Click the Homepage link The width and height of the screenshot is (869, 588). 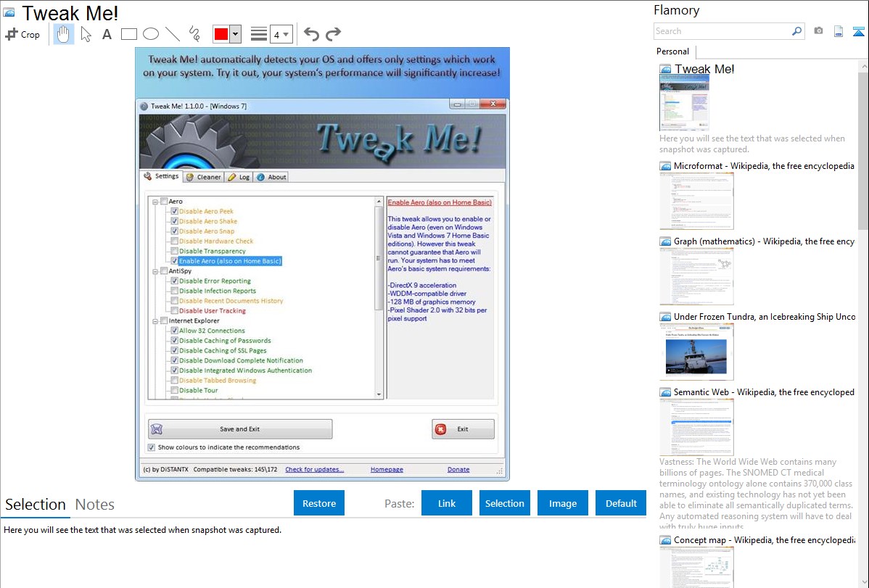coord(387,469)
